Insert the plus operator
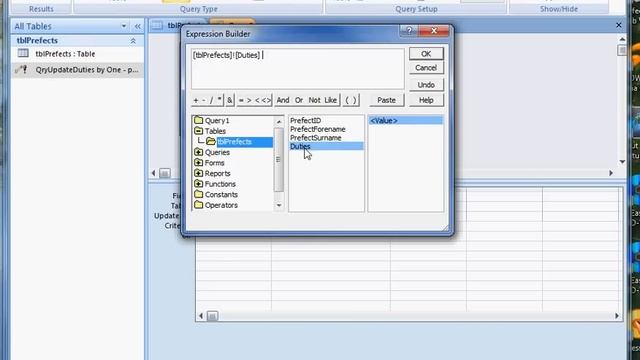This screenshot has height=360, width=640. (196, 100)
